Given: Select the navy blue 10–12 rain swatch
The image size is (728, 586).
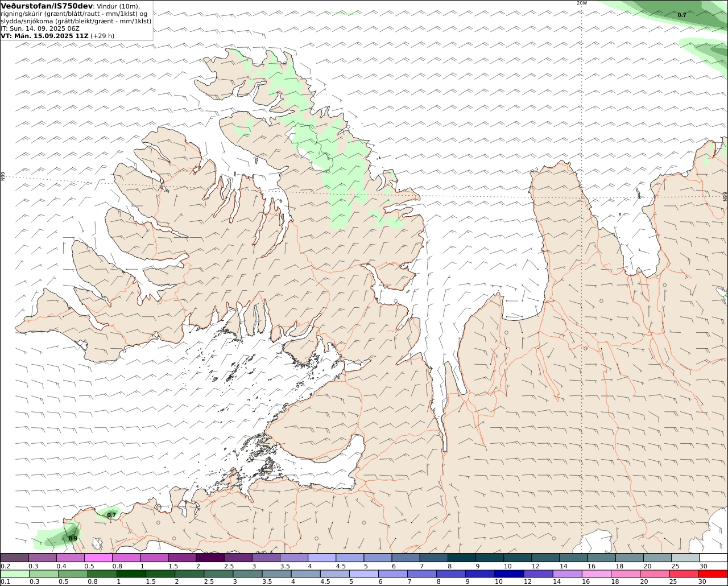Looking at the screenshot, I should [x=509, y=574].
